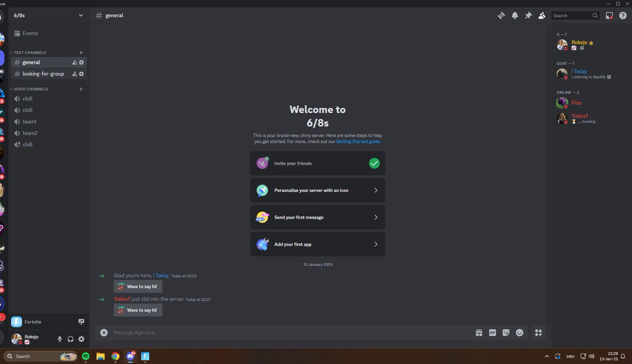
Task: Open the emoji picker
Action: pos(520,332)
